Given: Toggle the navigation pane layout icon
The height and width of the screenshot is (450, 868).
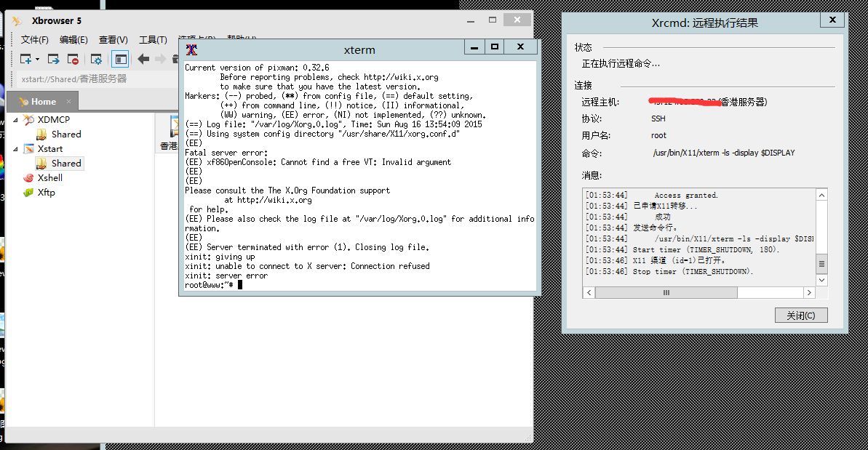Looking at the screenshot, I should click(120, 59).
